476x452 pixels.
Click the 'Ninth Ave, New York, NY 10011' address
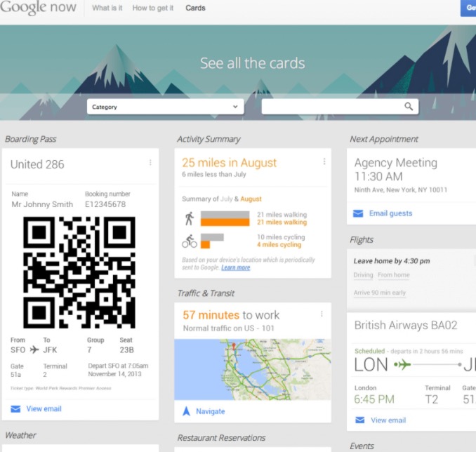[401, 190]
